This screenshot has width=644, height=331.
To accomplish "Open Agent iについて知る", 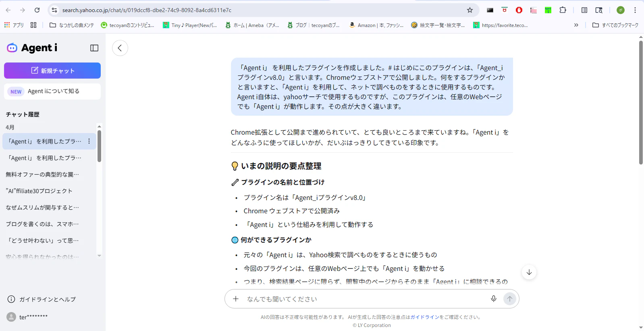I will 52,92.
